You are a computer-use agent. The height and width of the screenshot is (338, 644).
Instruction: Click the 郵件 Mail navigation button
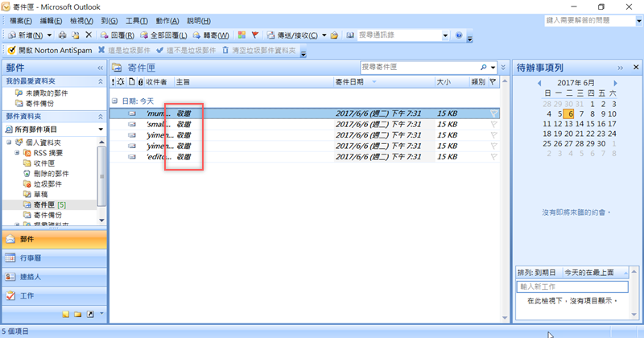click(55, 239)
